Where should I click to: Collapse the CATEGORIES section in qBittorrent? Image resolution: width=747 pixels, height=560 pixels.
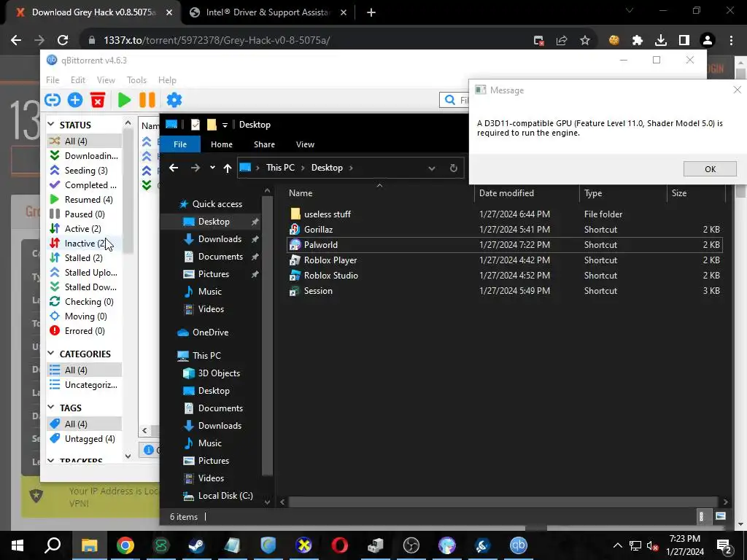(x=51, y=354)
